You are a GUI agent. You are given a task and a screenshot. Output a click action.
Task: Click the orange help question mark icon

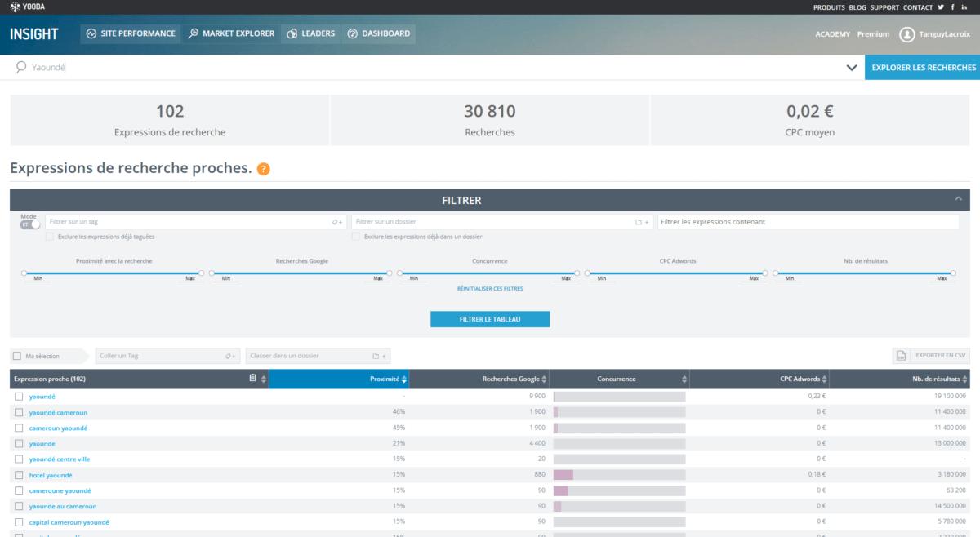click(x=263, y=169)
